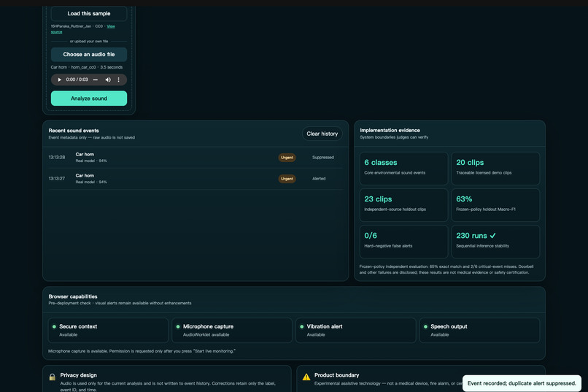
Task: Select the 13:13:27 Car horn event row
Action: (196, 179)
